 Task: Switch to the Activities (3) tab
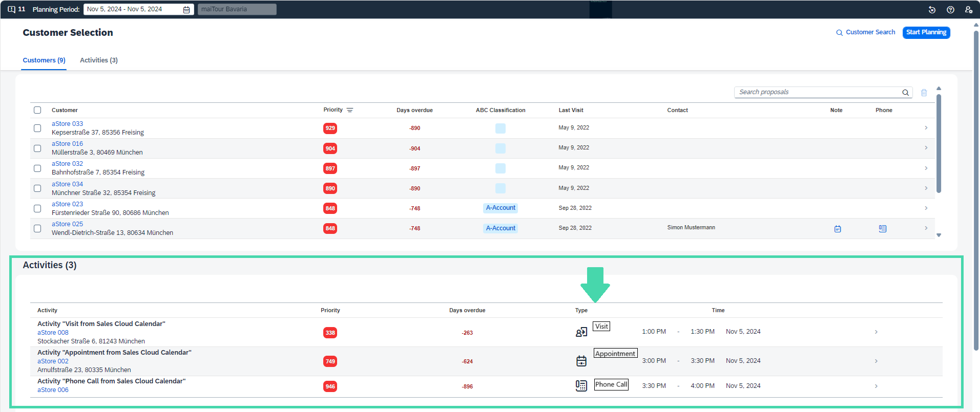point(99,60)
